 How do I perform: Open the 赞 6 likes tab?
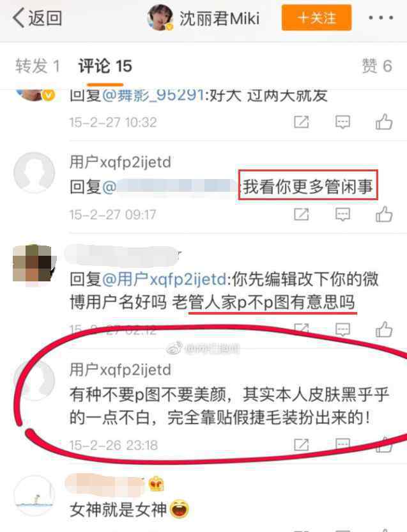click(x=377, y=66)
